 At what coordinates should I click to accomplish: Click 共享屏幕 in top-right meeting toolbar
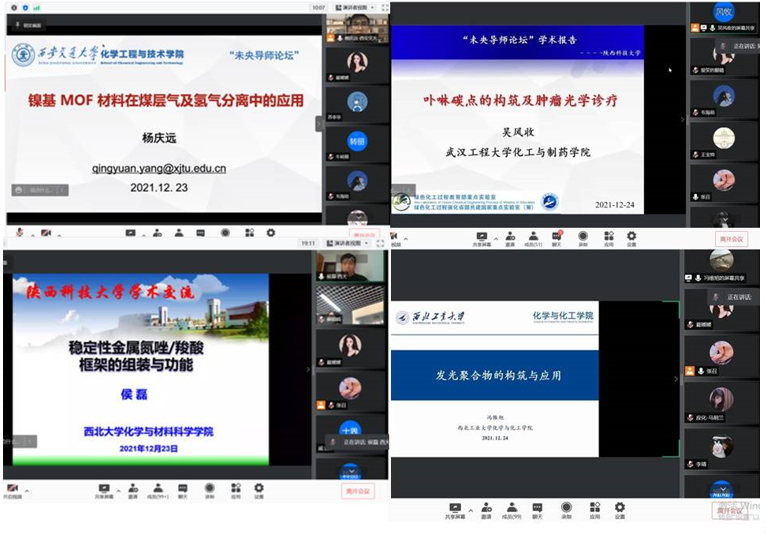tap(482, 239)
